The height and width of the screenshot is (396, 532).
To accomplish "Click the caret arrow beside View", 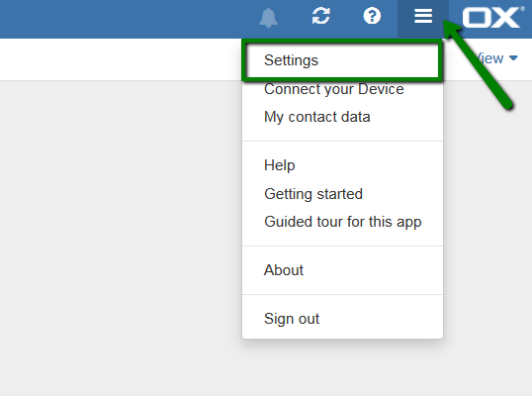I will point(513,58).
